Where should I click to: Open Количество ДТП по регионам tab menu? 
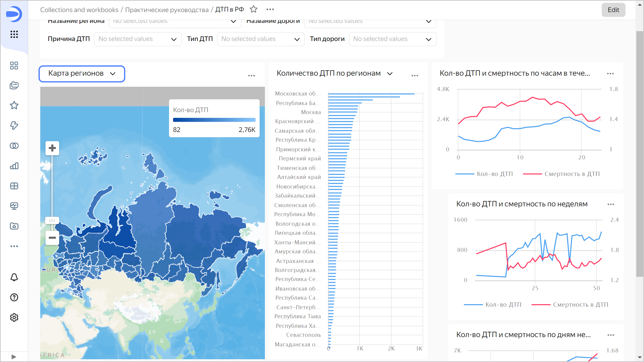[x=335, y=73]
